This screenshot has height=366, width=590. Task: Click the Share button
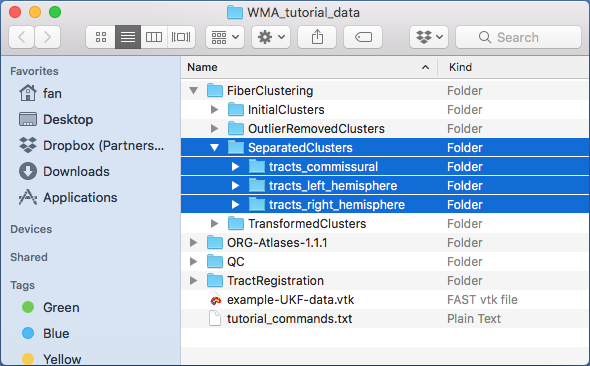(x=317, y=37)
